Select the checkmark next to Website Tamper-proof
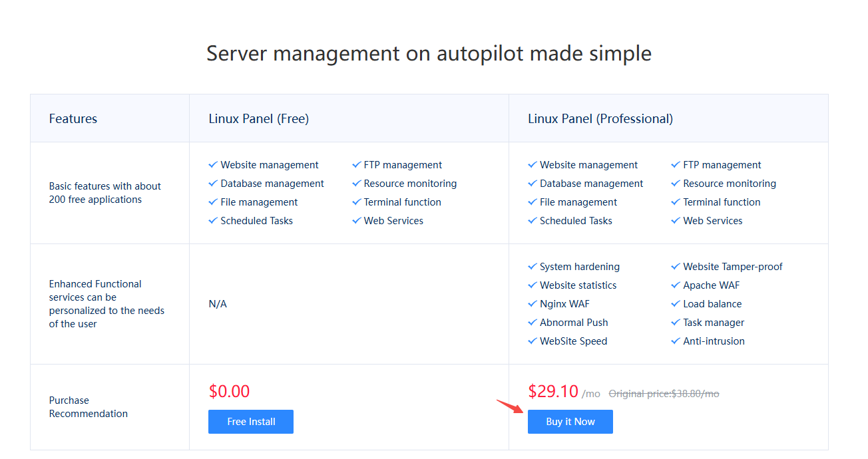868x459 pixels. click(676, 267)
